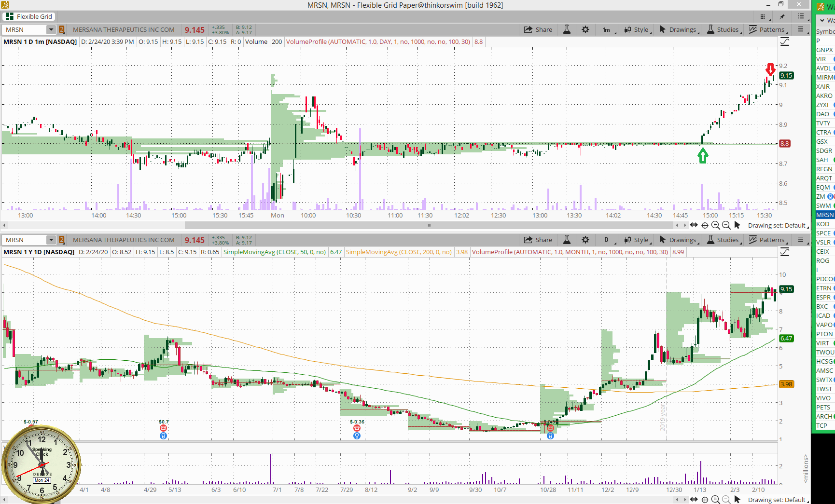
Task: Open flask icon next to Share on daily chart
Action: pos(567,240)
